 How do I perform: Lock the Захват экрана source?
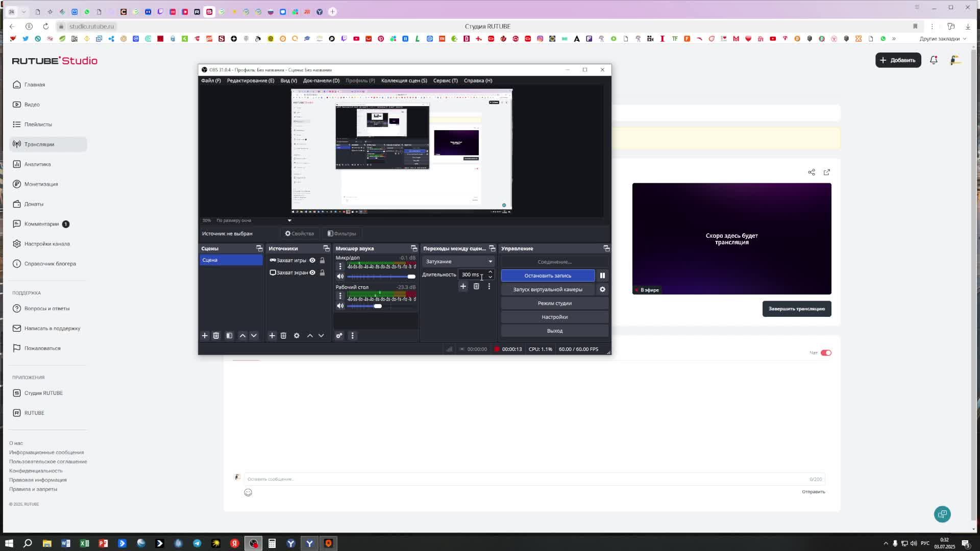point(322,272)
